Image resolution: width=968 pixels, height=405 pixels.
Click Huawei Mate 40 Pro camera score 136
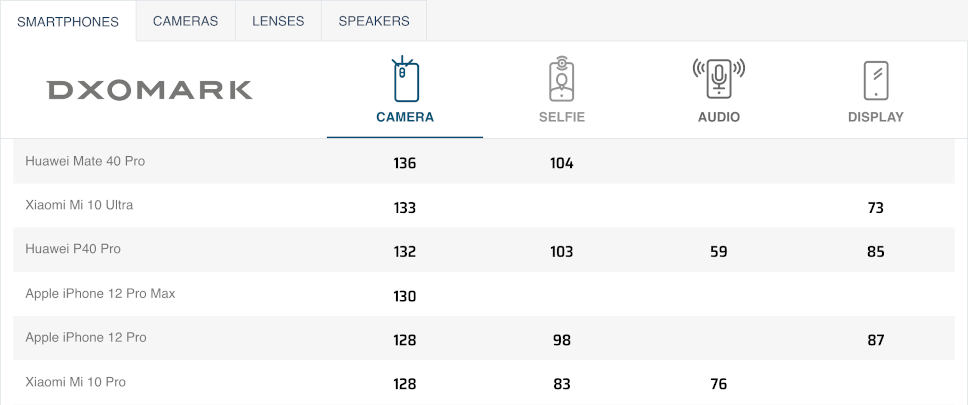(404, 163)
